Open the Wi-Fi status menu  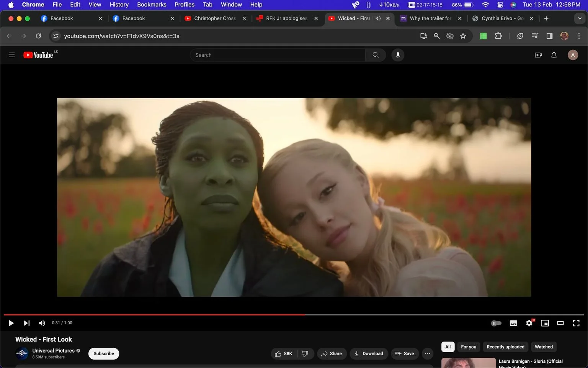(485, 5)
